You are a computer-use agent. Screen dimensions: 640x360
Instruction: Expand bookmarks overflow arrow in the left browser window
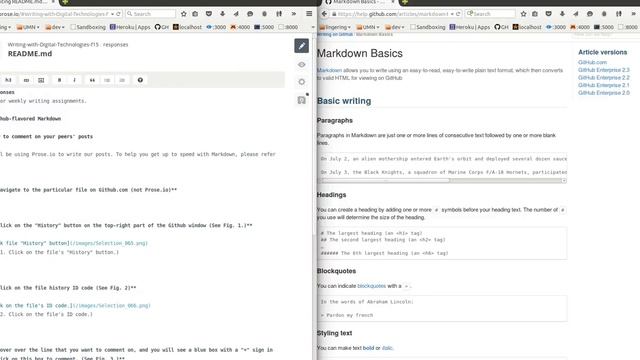pyautogui.click(x=313, y=27)
